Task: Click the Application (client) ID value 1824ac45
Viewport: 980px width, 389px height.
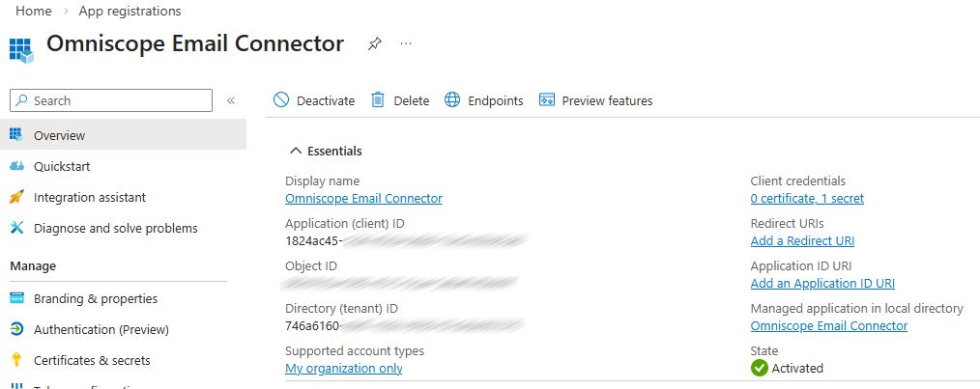Action: pyautogui.click(x=314, y=241)
